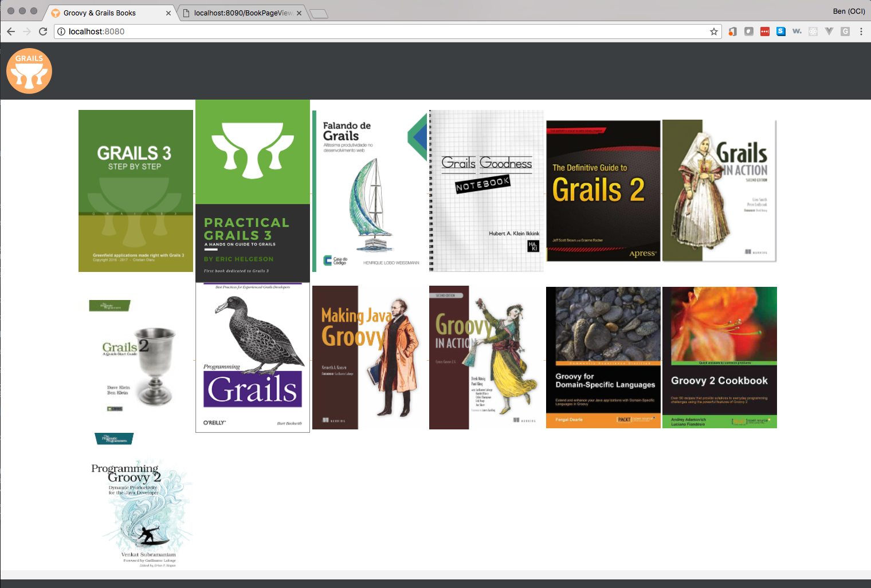Open Practical Grails 3 book cover
871x588 pixels.
pyautogui.click(x=253, y=191)
